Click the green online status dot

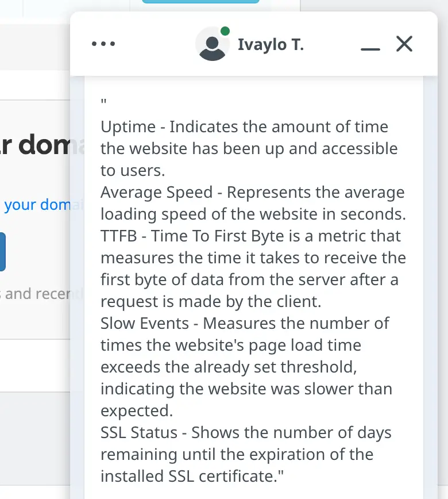tap(225, 31)
